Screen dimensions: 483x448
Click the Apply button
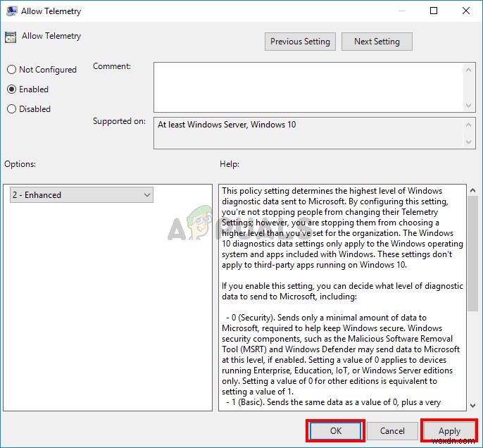click(x=449, y=431)
